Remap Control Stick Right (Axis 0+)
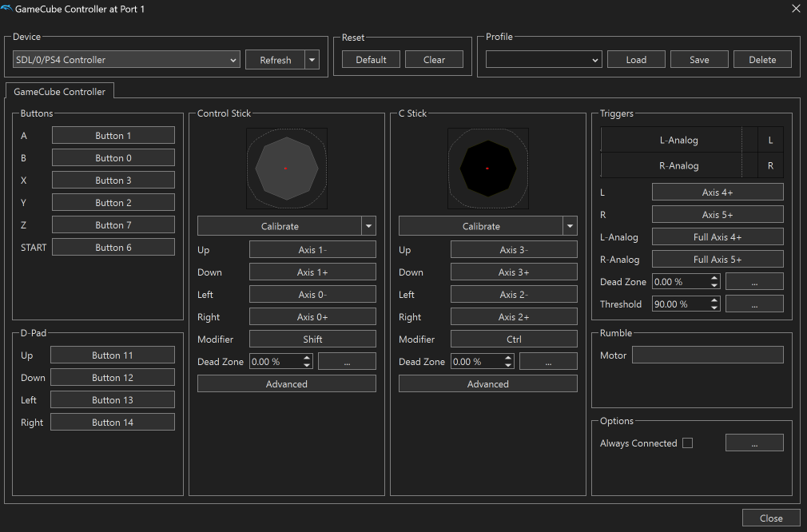 (312, 317)
